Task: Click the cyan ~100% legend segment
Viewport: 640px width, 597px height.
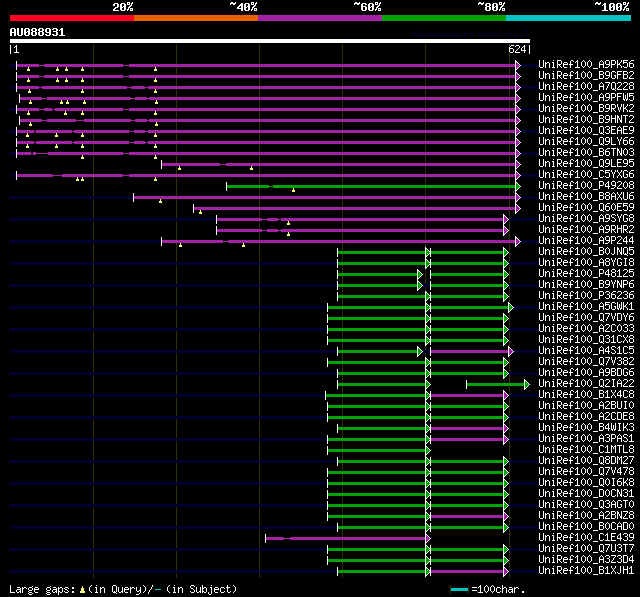Action: click(568, 18)
